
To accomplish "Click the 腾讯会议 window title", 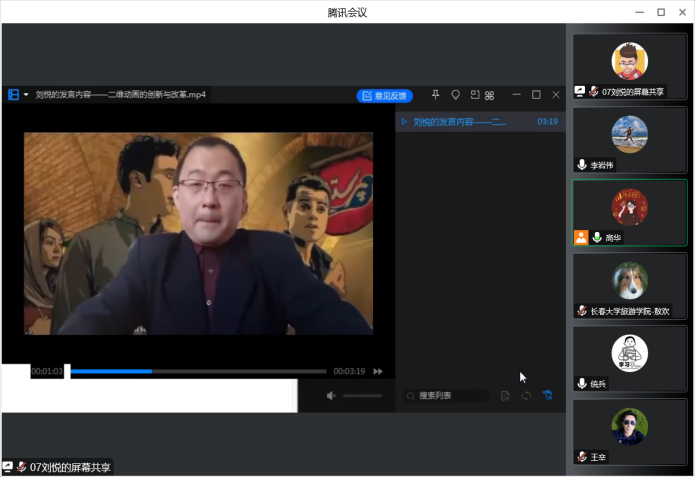I will pyautogui.click(x=347, y=13).
